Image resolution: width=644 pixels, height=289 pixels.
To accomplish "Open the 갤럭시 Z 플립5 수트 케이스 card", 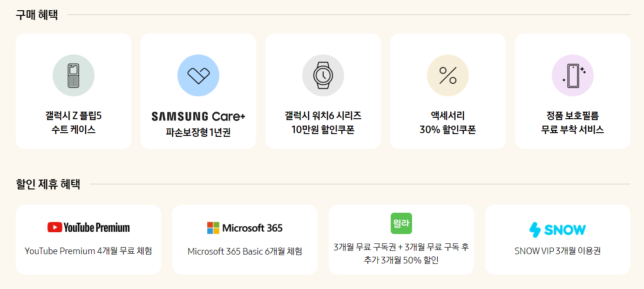I will (73, 91).
